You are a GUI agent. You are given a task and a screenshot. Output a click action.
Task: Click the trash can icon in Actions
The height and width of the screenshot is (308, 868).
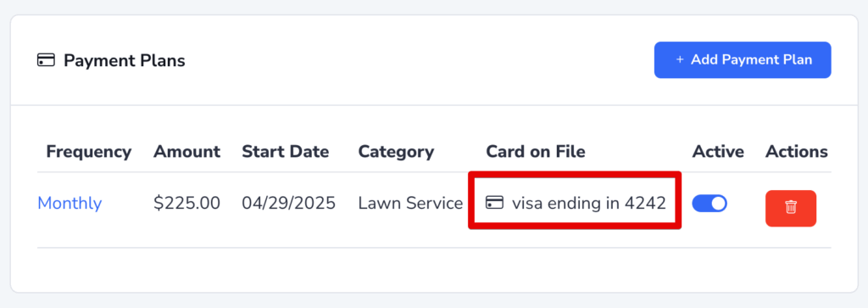point(791,208)
